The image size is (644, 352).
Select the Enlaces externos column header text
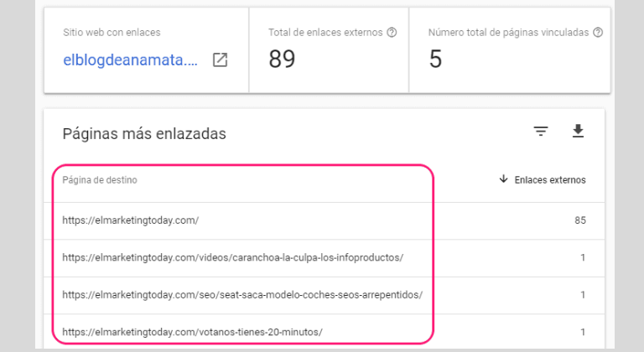(x=550, y=180)
